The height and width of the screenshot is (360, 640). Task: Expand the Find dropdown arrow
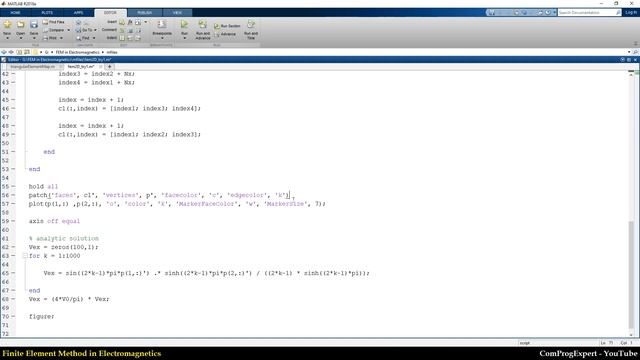click(x=94, y=38)
